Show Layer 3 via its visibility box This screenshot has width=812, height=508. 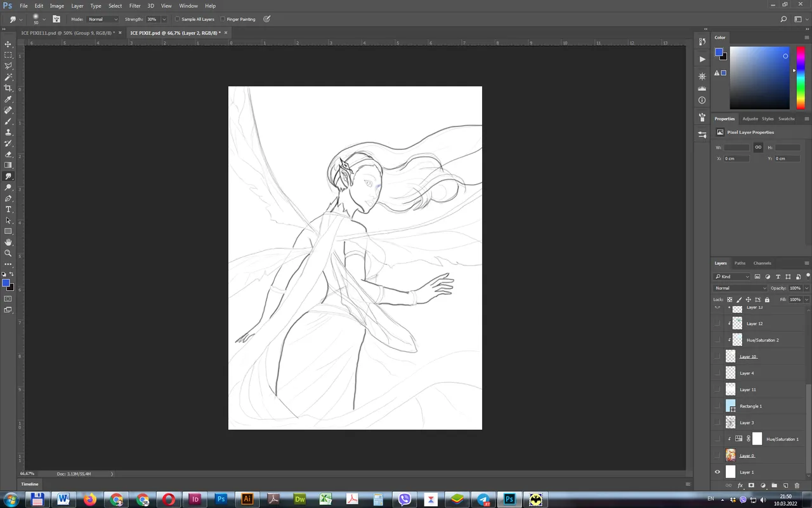[x=717, y=422]
